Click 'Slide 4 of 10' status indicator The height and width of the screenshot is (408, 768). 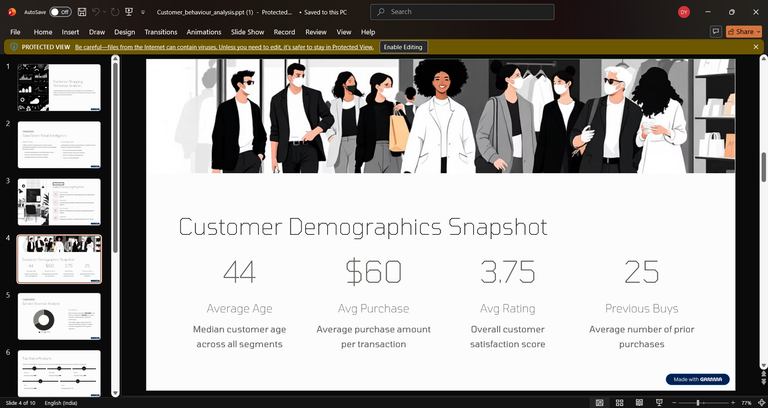21,403
